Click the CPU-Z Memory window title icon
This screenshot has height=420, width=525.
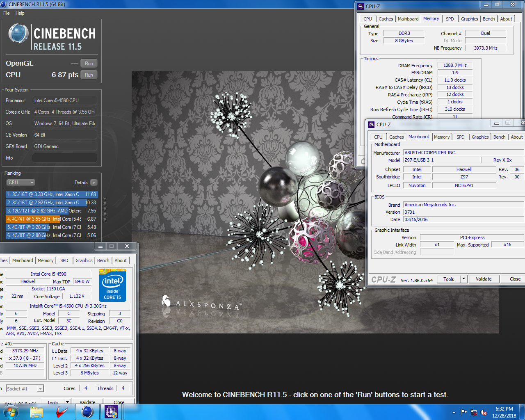[361, 7]
